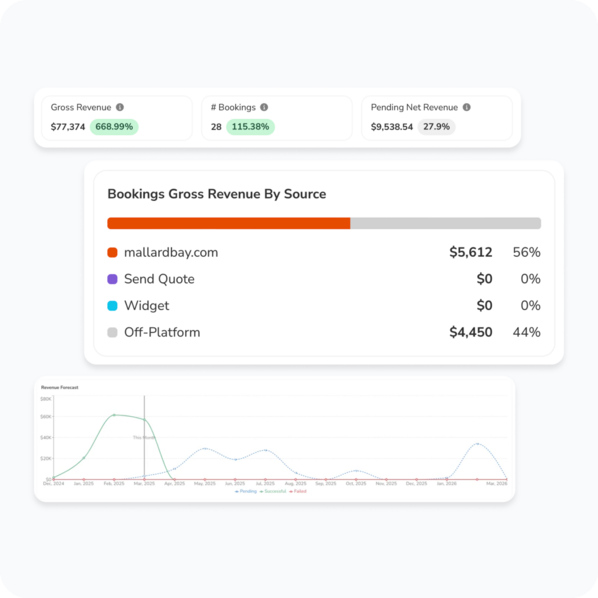598x598 pixels.
Task: Click the 56% mallardbay.com share value
Action: click(x=526, y=252)
